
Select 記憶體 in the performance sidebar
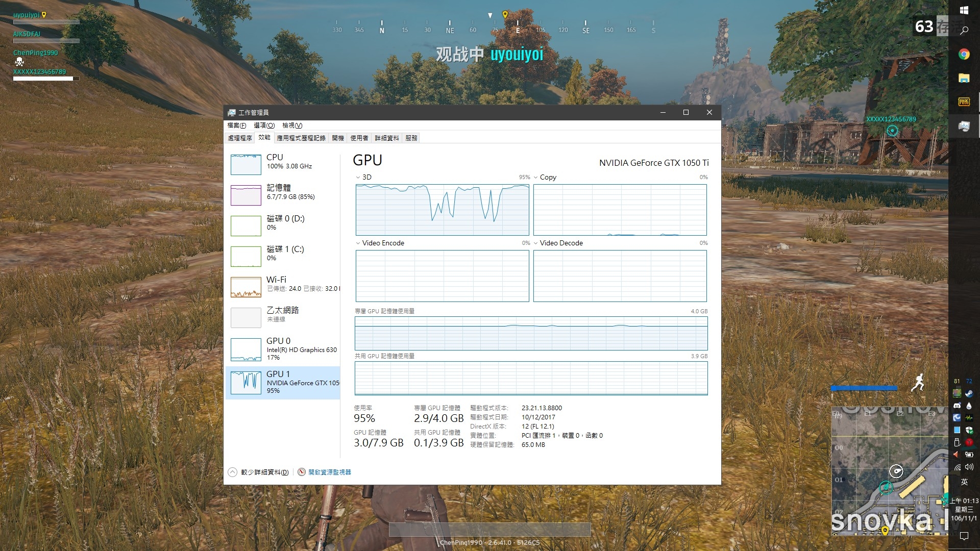click(283, 195)
